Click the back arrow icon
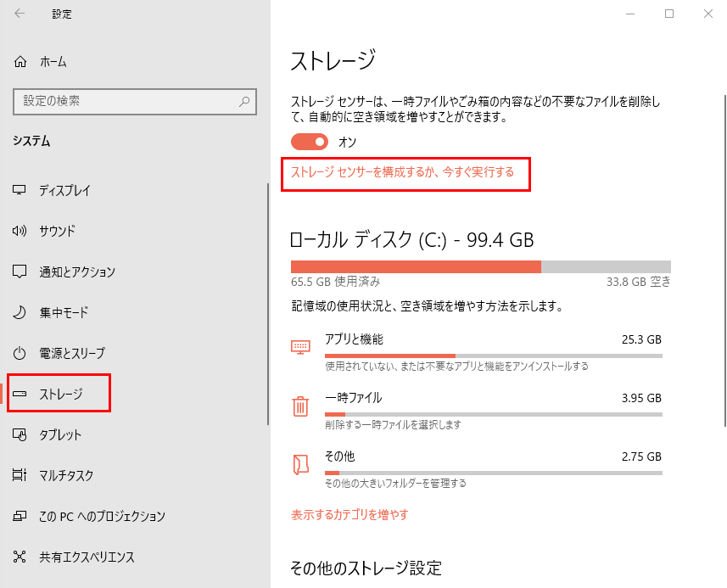The image size is (727, 588). pyautogui.click(x=20, y=14)
